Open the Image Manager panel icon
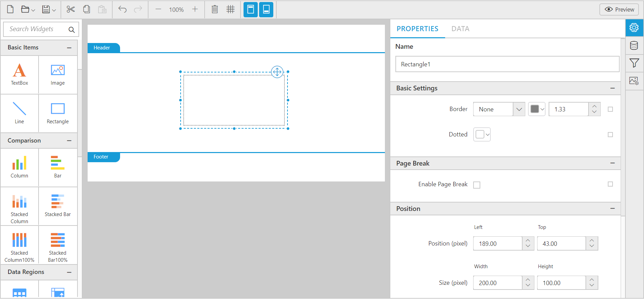The image size is (644, 299). coord(634,81)
